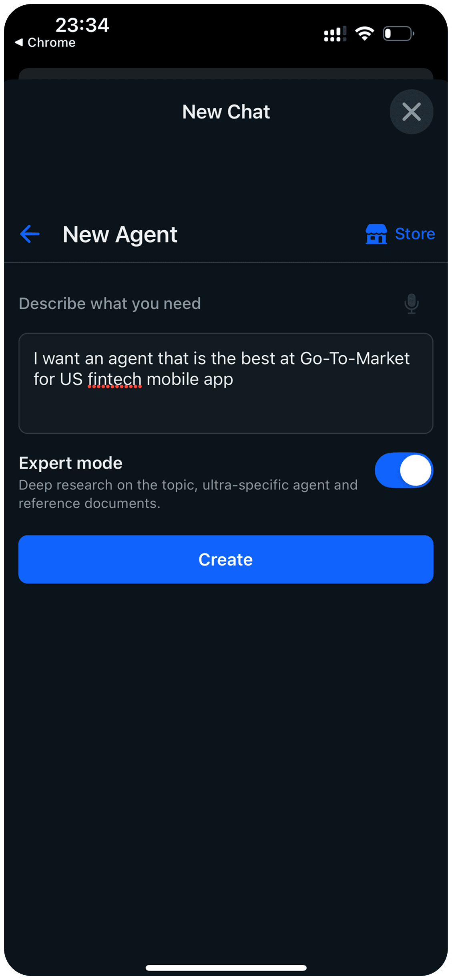This screenshot has width=452, height=980.
Task: Tap the Store text link
Action: click(x=415, y=234)
